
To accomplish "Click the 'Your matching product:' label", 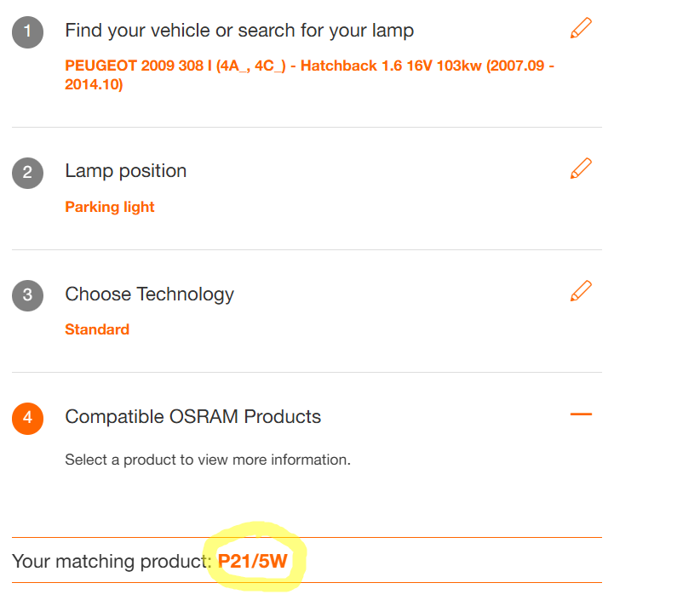I will click(x=111, y=562).
